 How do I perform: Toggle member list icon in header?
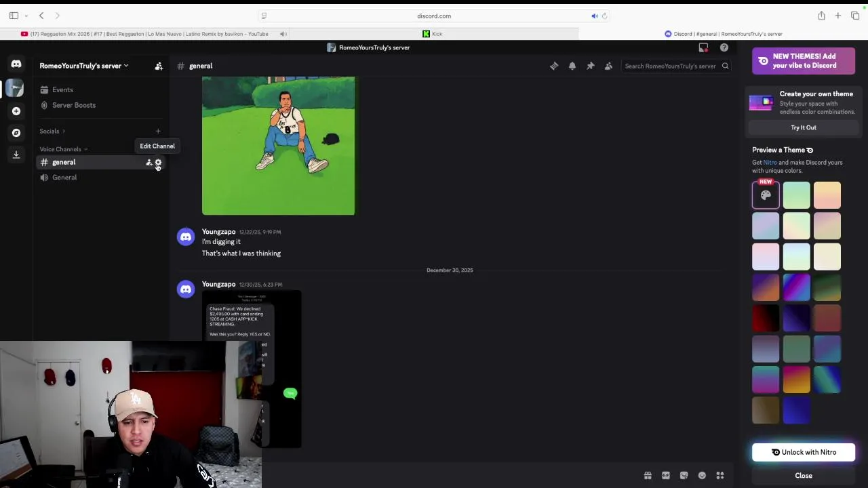[608, 66]
